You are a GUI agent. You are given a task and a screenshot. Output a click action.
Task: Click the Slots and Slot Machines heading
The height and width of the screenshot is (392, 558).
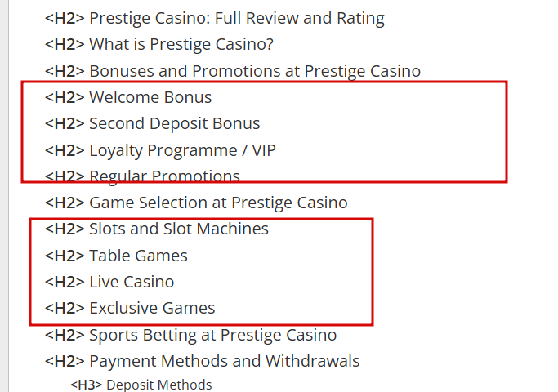[x=178, y=229]
